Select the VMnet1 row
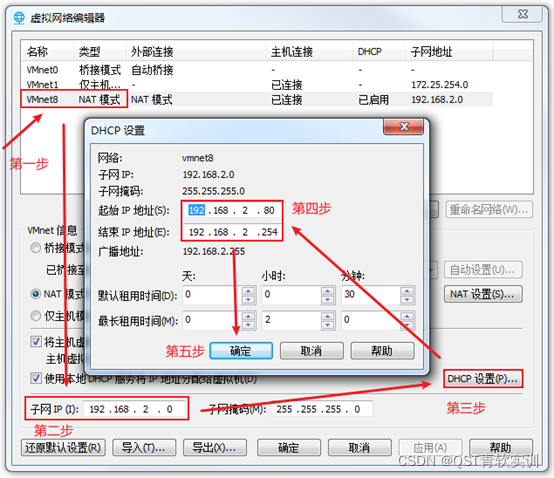 (257, 84)
